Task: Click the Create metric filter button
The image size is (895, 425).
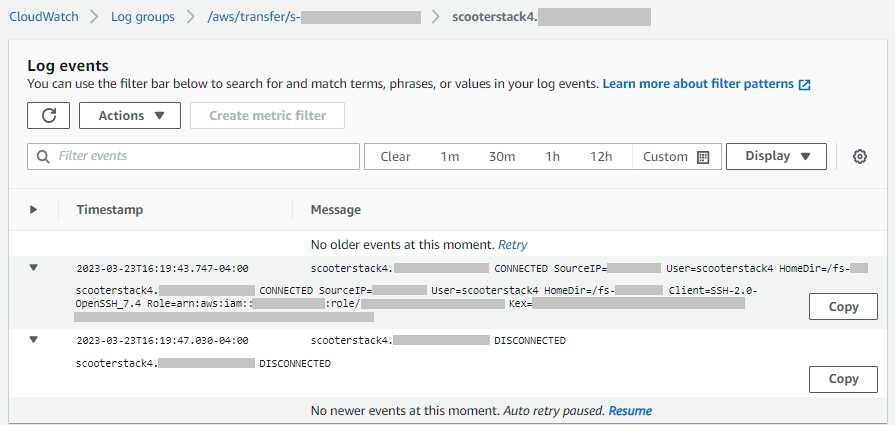Action: click(267, 115)
